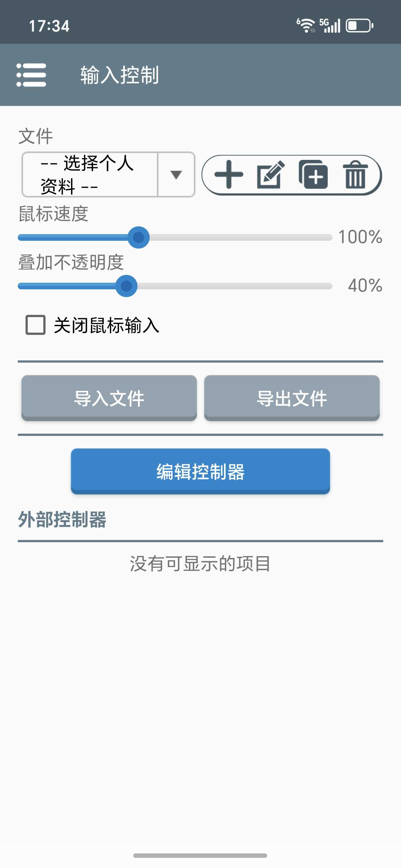Viewport: 401px width, 868px height.
Task: Delete profile using trash icon
Action: tap(355, 174)
